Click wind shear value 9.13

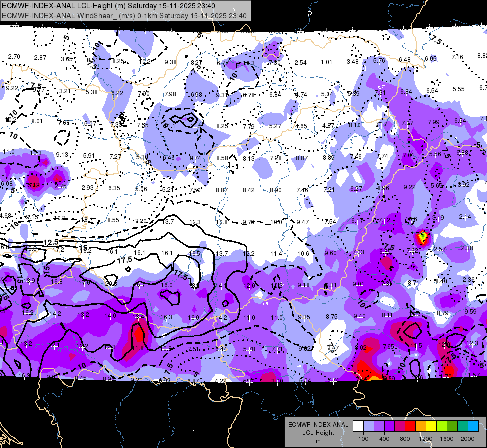[x=62, y=154]
